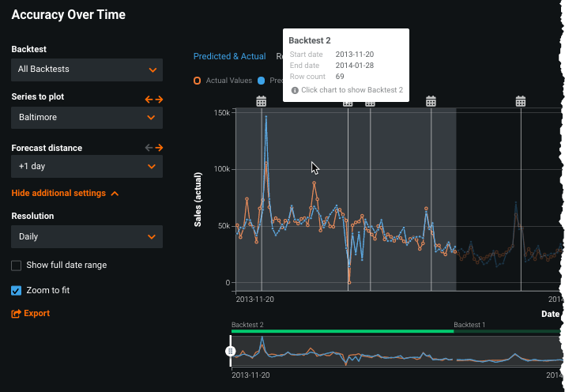Image resolution: width=565 pixels, height=392 pixels.
Task: Click the Export link
Action: 31,314
